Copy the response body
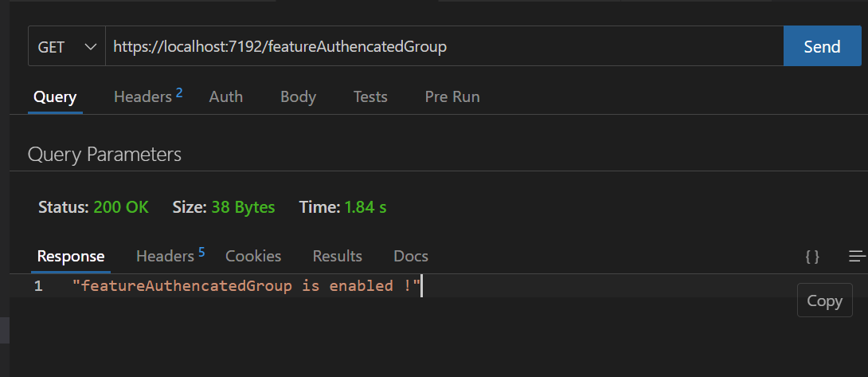Viewport: 868px width, 377px height. tap(825, 300)
